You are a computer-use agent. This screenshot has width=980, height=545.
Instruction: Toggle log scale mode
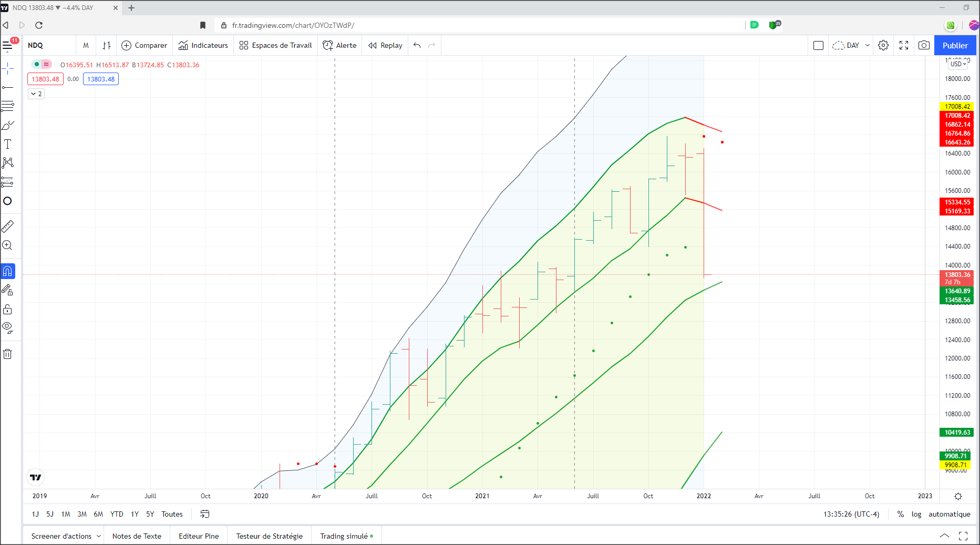(916, 514)
